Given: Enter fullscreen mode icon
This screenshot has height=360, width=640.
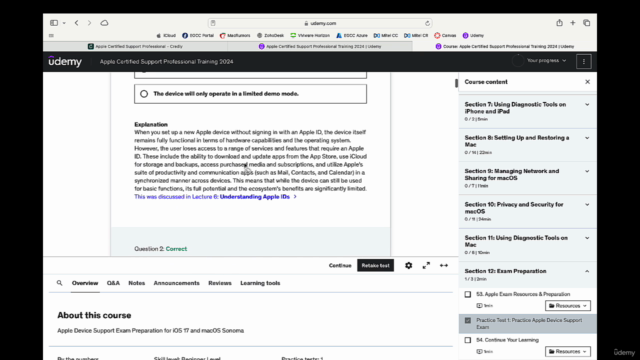Looking at the screenshot, I should pyautogui.click(x=426, y=266).
